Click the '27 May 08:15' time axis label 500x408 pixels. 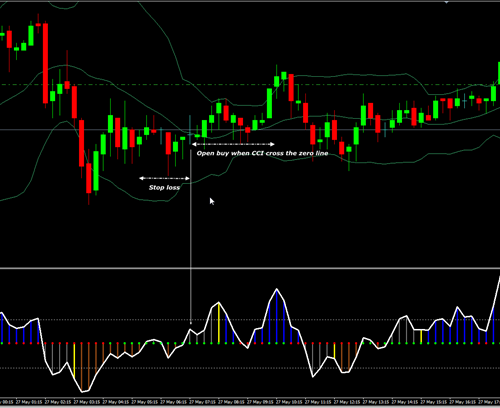[x=232, y=402]
